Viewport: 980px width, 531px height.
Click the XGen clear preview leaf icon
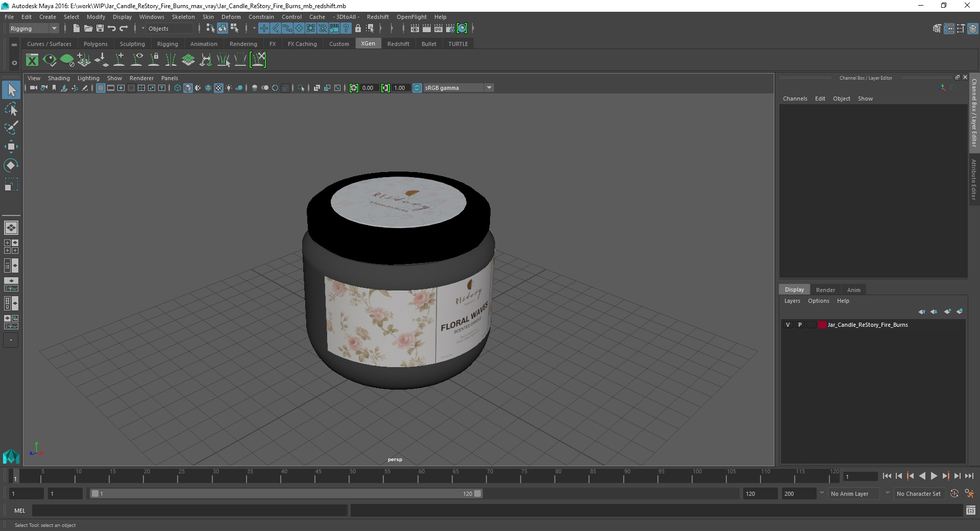(x=67, y=60)
